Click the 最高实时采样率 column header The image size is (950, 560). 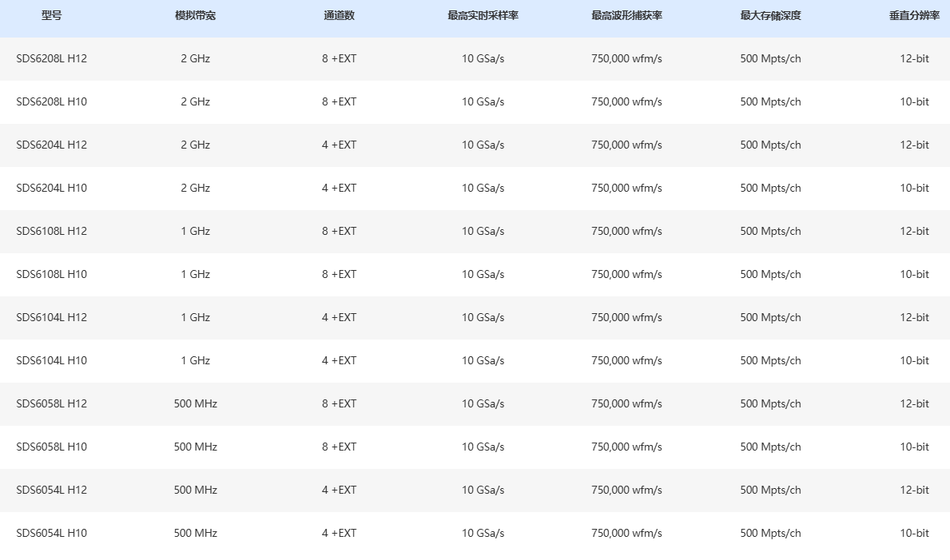click(483, 16)
